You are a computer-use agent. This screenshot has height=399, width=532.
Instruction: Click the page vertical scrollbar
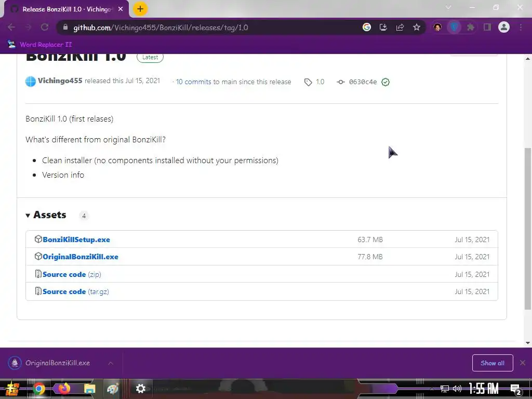(528, 229)
